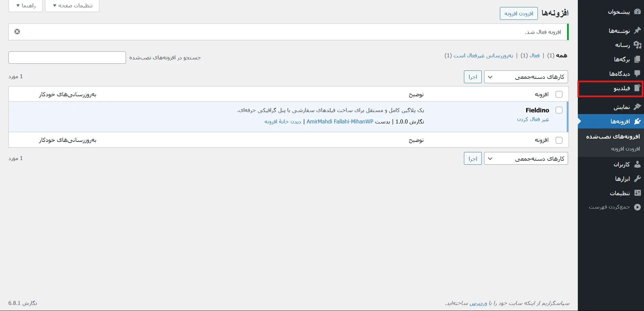
Task: Click header به‌روزرسانی‌های خودکار column label
Action: pos(68,94)
